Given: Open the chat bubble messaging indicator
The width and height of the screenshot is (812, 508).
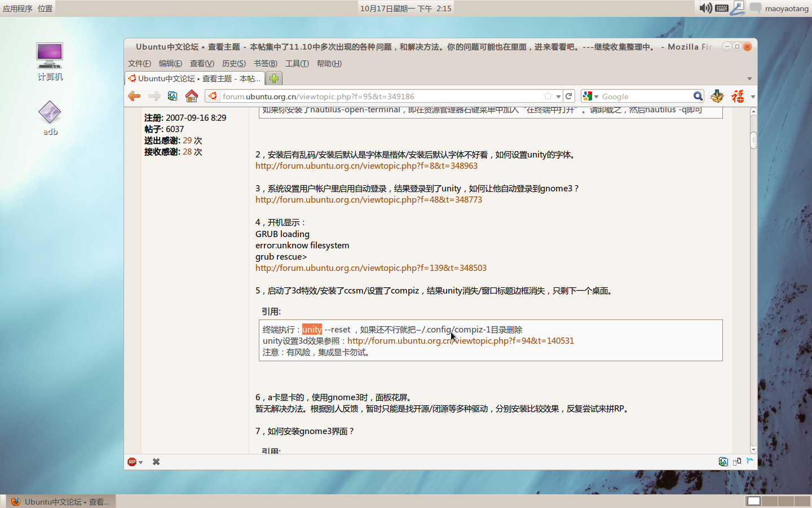Looking at the screenshot, I should click(756, 8).
